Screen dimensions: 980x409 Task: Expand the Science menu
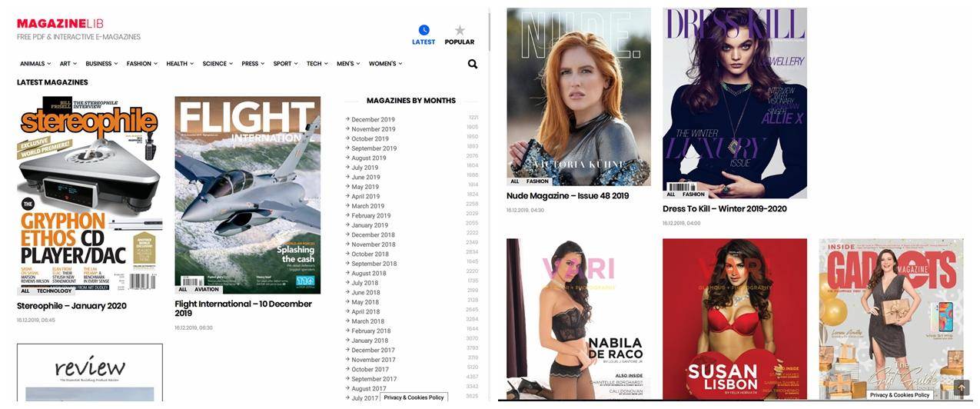218,64
